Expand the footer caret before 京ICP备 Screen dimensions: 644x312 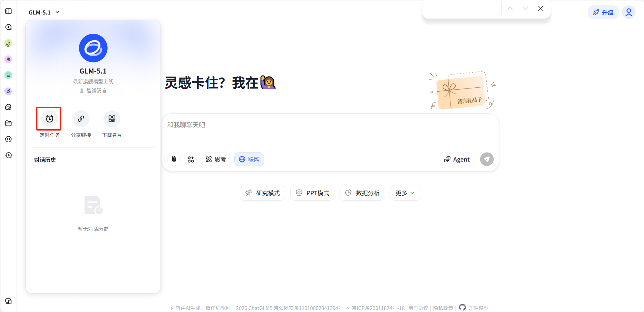pos(347,308)
